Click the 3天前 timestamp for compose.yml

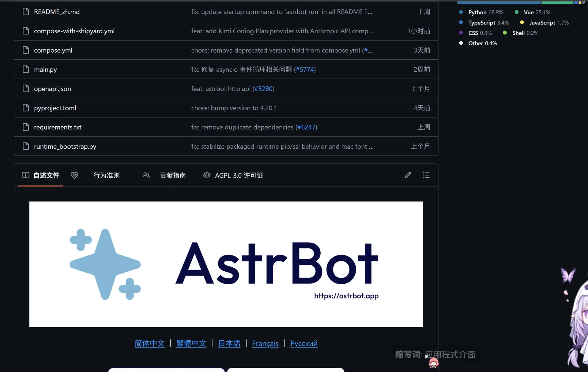(x=422, y=50)
